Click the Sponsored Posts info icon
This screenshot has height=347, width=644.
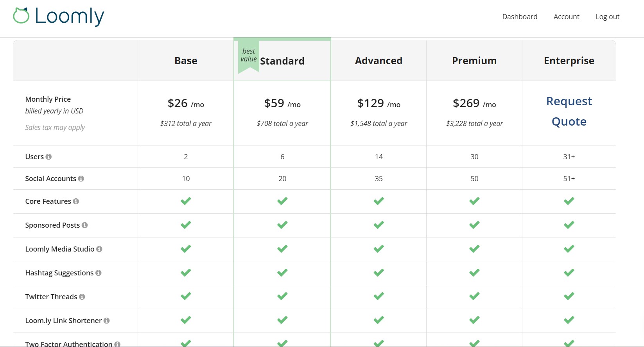[x=84, y=225]
